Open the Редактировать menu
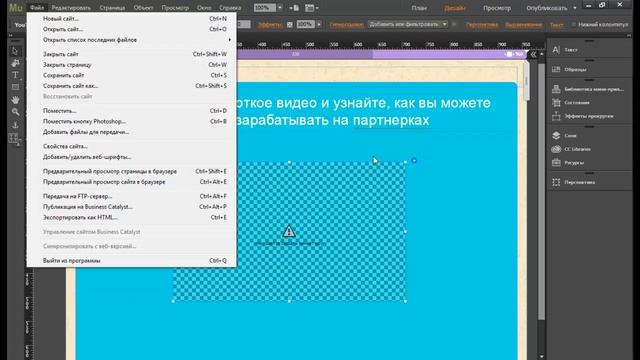Image resolution: width=640 pixels, height=360 pixels. pyautogui.click(x=71, y=8)
